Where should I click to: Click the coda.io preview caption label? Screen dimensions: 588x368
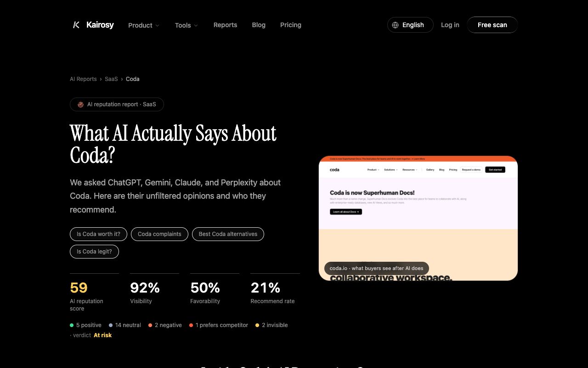(x=377, y=268)
